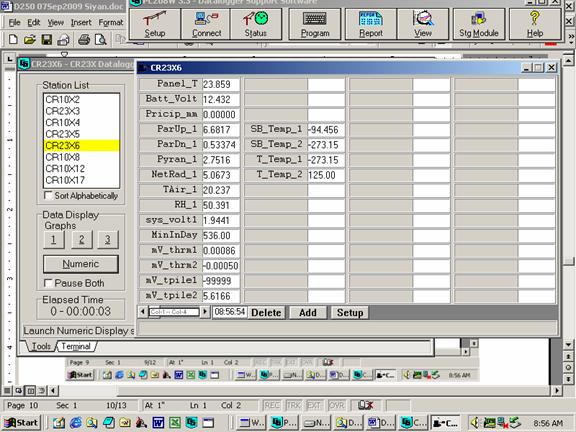Create new blank document in Word

click(x=12, y=39)
